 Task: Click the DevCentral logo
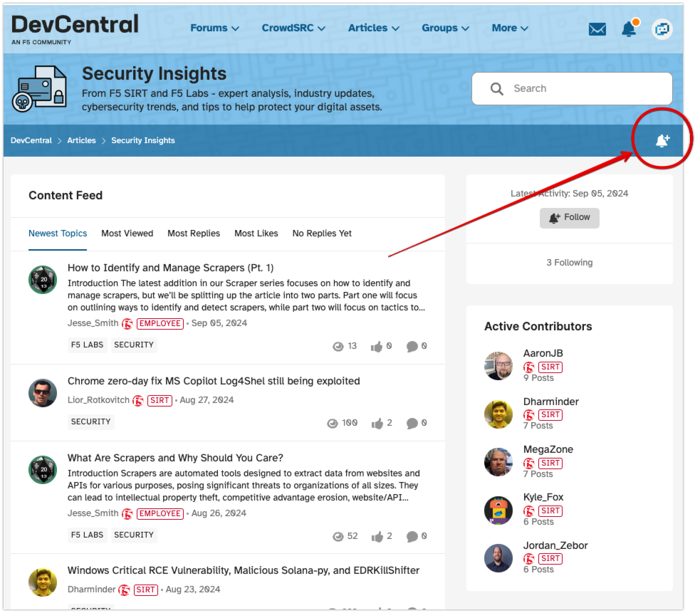[75, 29]
